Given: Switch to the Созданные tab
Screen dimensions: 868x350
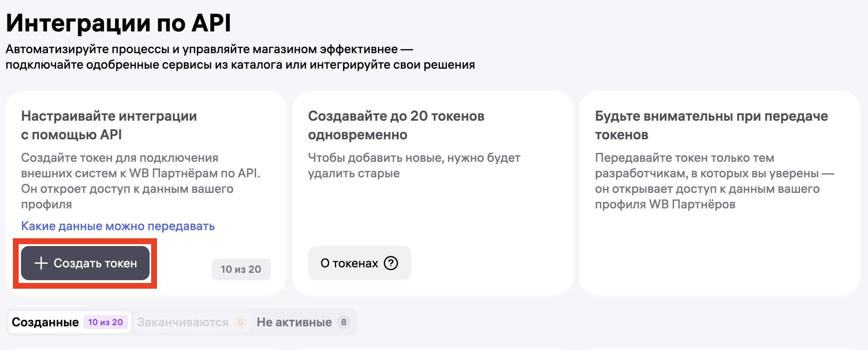Looking at the screenshot, I should [x=45, y=322].
